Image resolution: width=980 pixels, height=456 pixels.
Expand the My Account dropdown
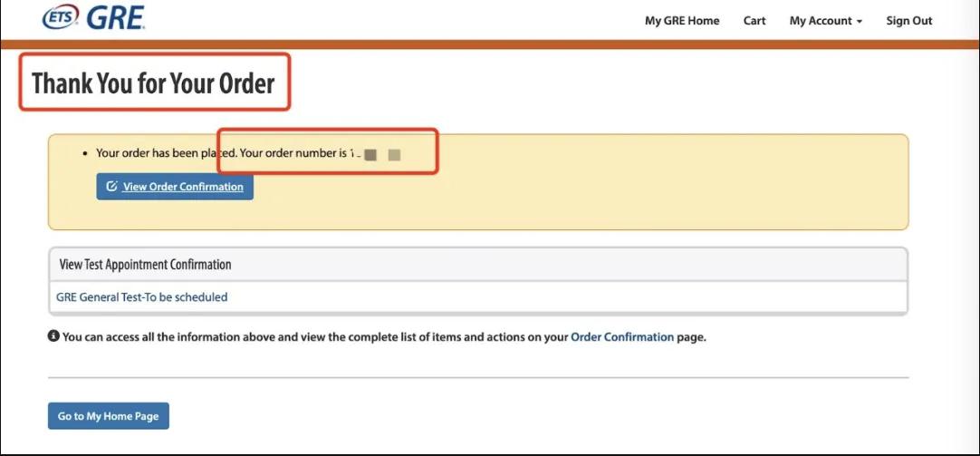826,21
